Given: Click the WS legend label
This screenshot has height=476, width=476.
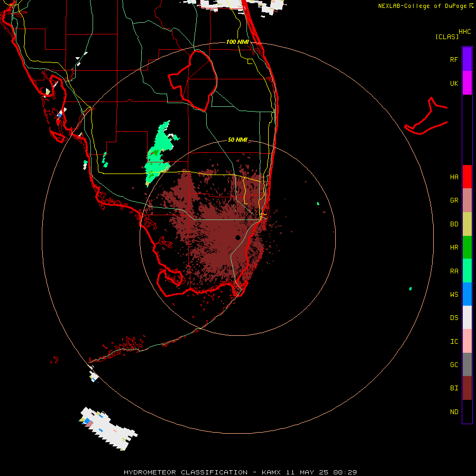Looking at the screenshot, I should coord(454,295).
